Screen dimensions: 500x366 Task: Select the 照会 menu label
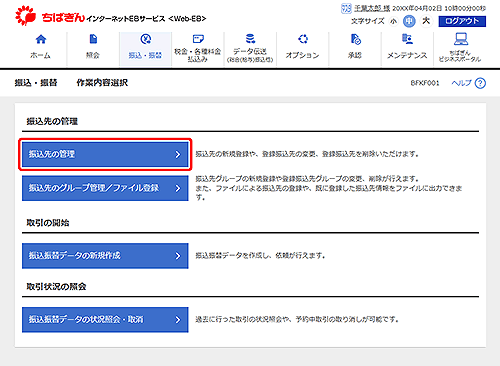[93, 55]
